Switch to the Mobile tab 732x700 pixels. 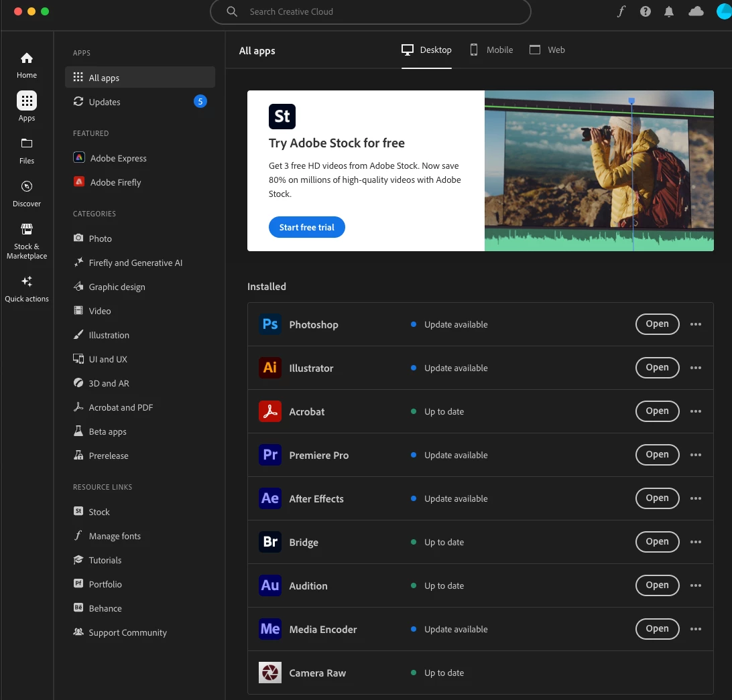pyautogui.click(x=491, y=50)
